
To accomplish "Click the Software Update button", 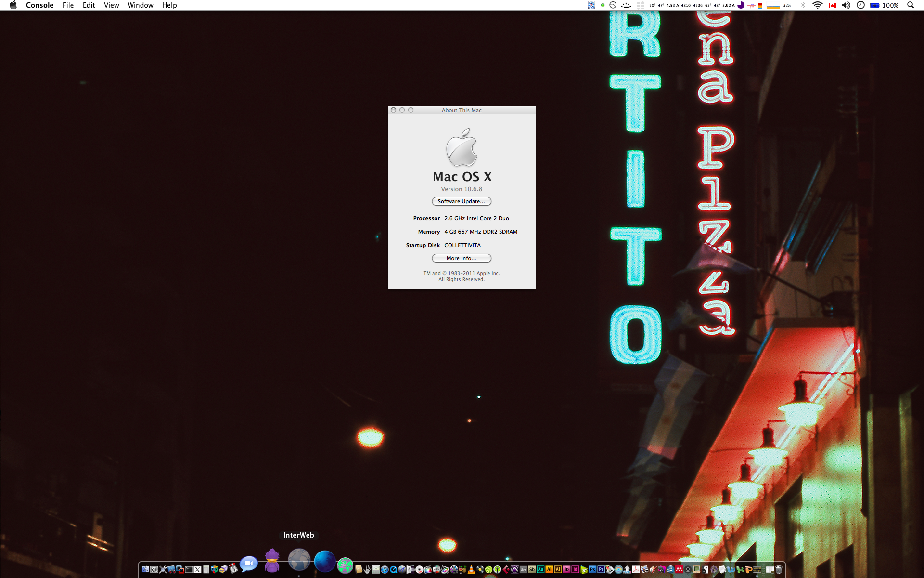I will pyautogui.click(x=461, y=201).
